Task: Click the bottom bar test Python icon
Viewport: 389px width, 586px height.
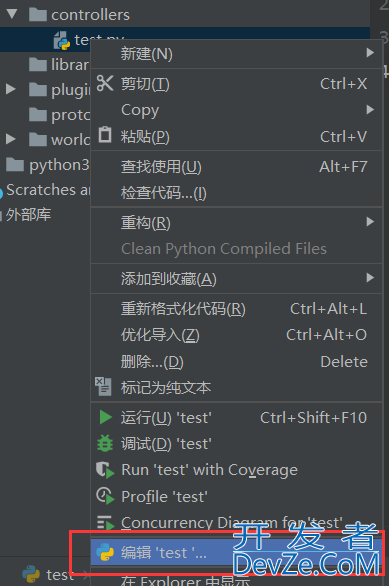Action: click(x=31, y=574)
